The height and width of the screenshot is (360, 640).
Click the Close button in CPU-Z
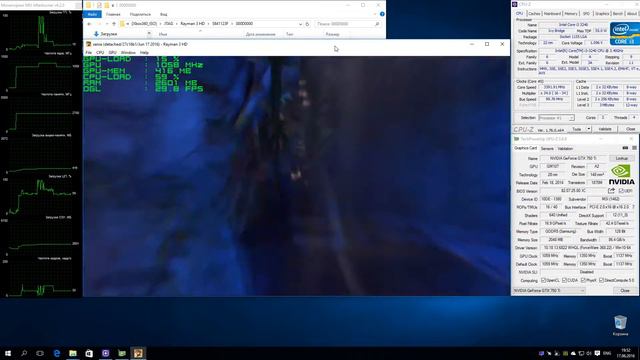pyautogui.click(x=630, y=129)
